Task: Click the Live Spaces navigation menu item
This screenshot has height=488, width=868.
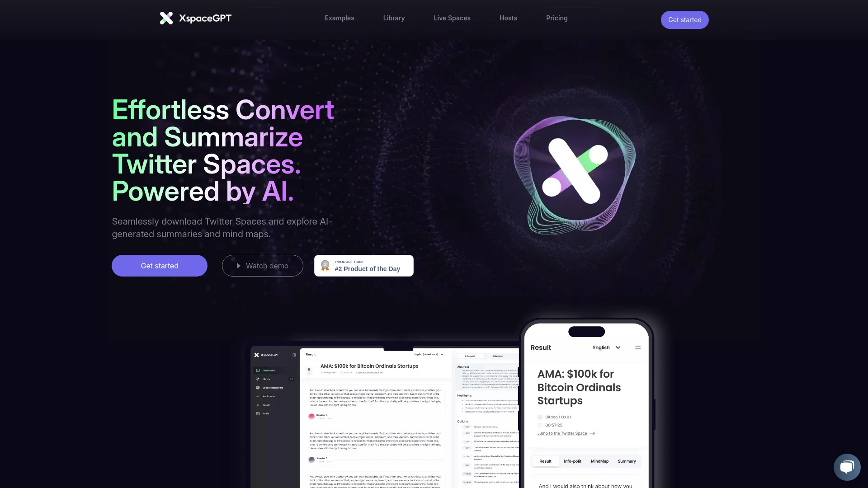Action: tap(452, 19)
